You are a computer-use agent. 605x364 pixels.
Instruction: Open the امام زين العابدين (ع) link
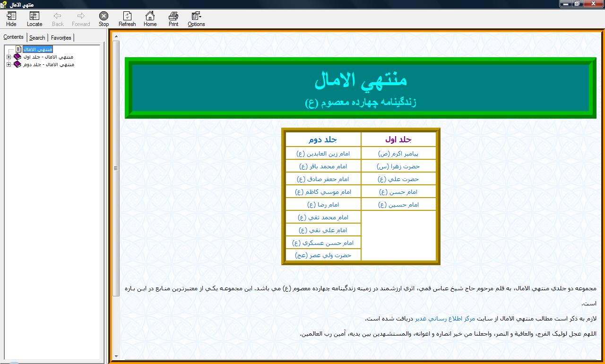(x=323, y=154)
